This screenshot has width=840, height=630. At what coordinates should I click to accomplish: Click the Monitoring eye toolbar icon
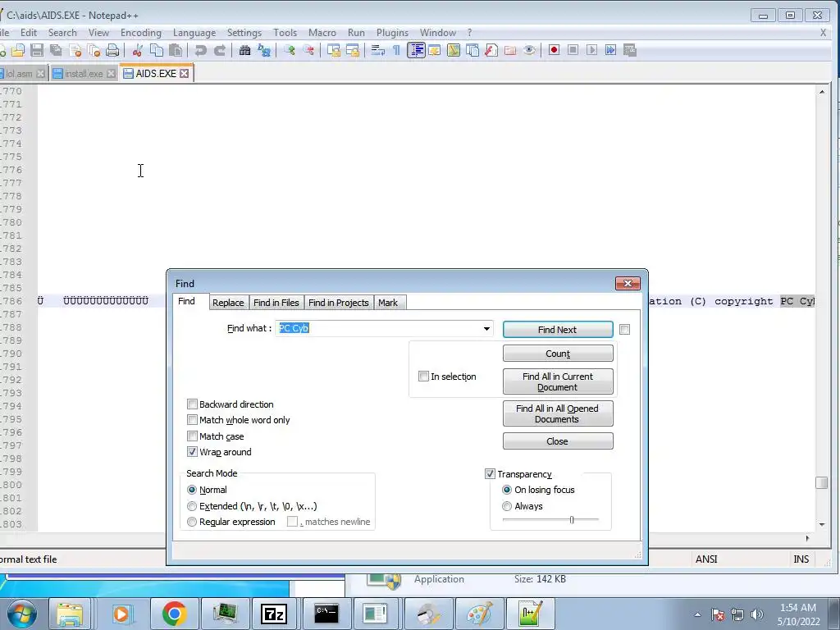pyautogui.click(x=529, y=50)
